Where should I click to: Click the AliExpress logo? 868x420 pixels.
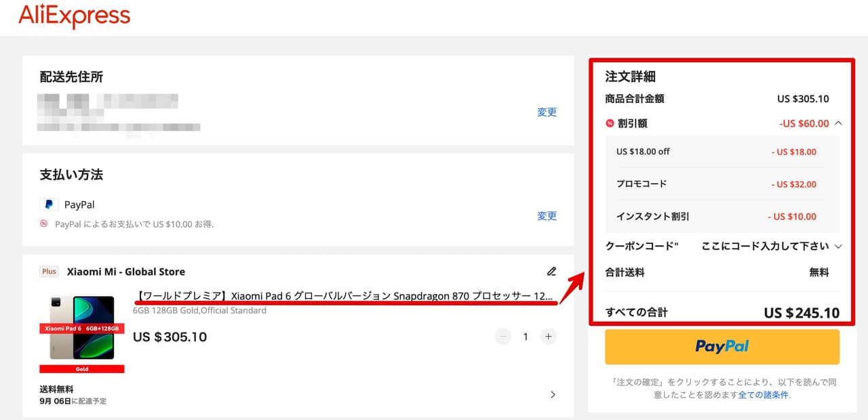[75, 16]
